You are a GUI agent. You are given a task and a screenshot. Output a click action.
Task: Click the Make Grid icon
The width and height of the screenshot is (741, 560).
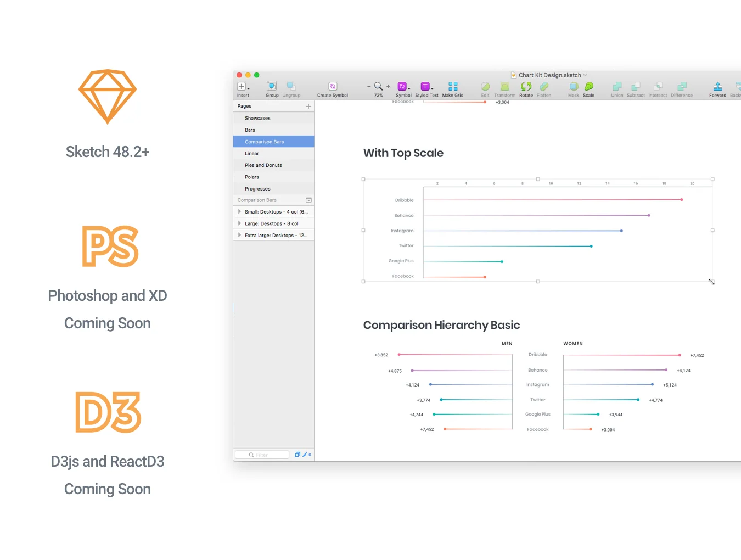[453, 86]
